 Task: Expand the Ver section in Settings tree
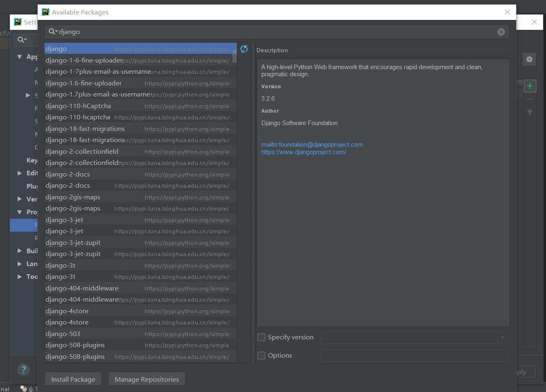19,199
